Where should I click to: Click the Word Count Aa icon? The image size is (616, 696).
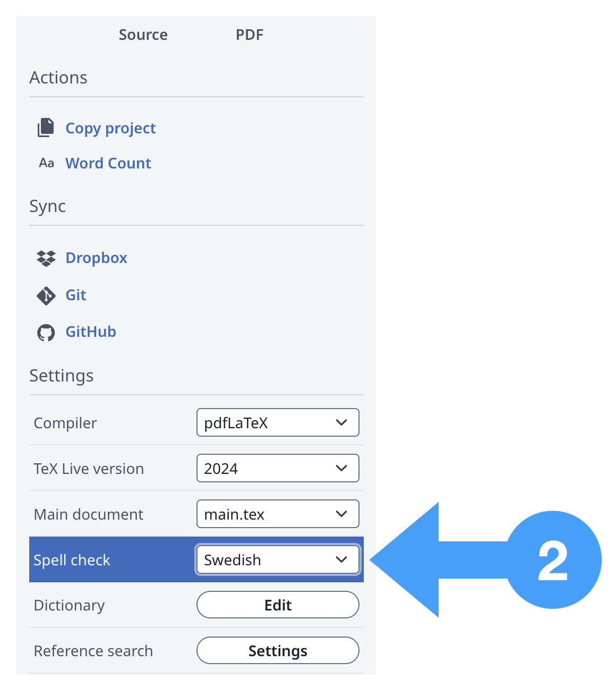46,163
